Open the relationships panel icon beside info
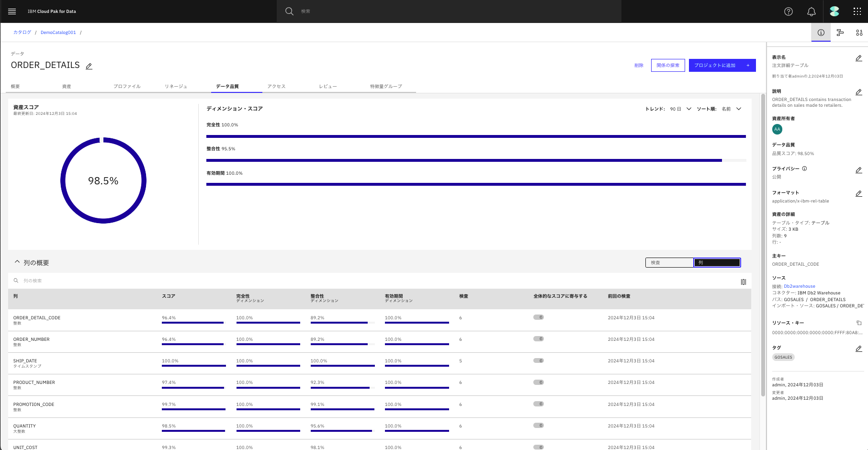This screenshot has width=868, height=450. point(840,33)
